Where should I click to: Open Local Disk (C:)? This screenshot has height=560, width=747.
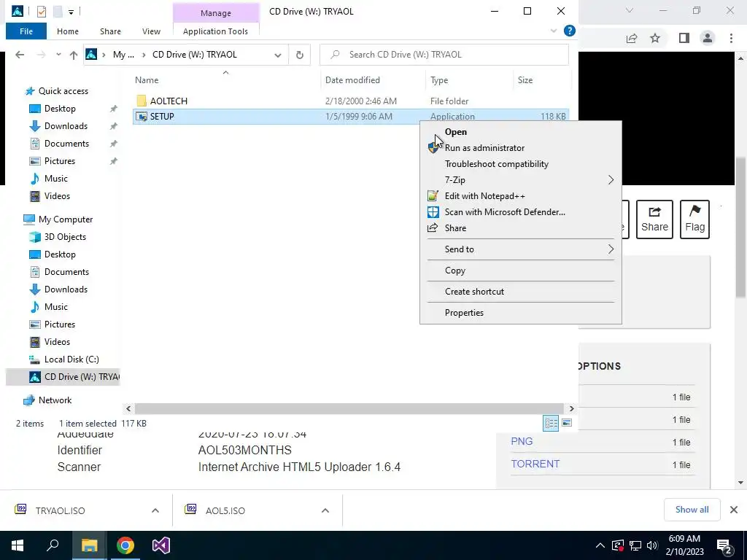coord(71,359)
